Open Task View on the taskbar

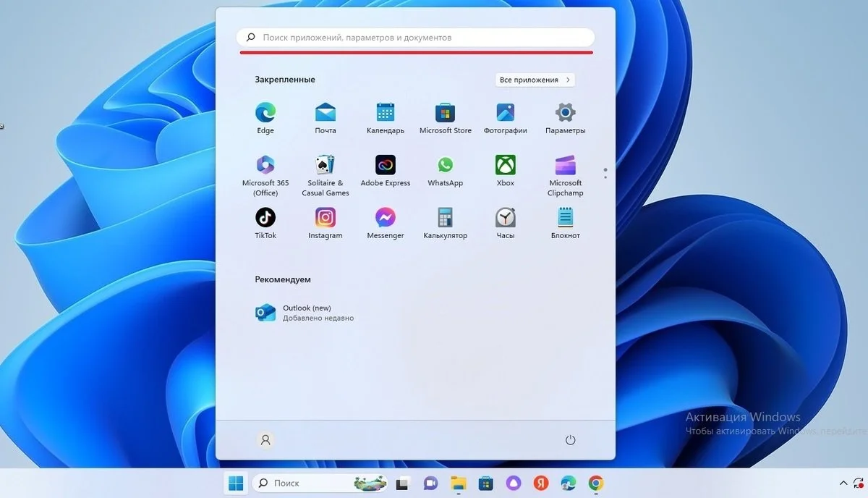tap(403, 483)
